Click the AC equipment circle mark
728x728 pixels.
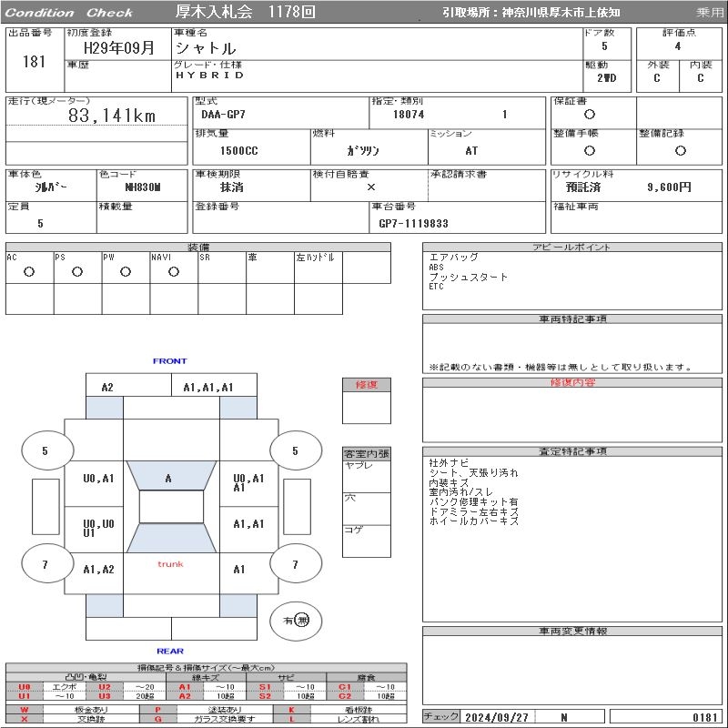point(29,272)
